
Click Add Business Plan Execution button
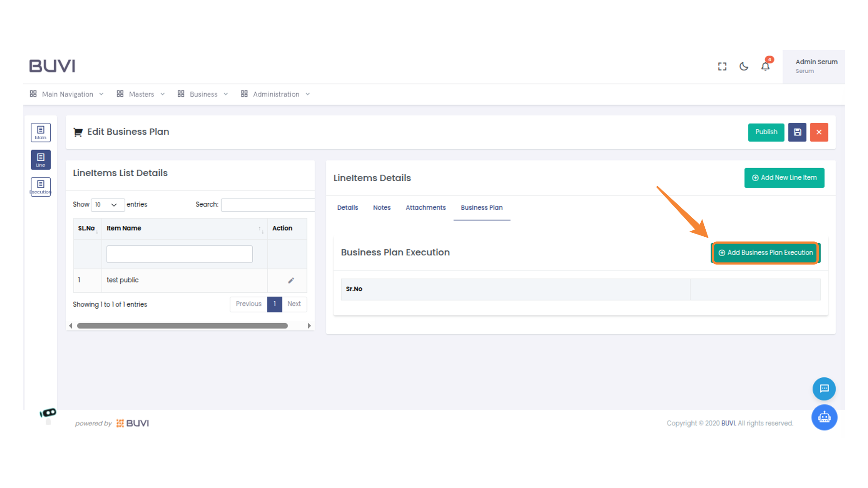(x=765, y=253)
